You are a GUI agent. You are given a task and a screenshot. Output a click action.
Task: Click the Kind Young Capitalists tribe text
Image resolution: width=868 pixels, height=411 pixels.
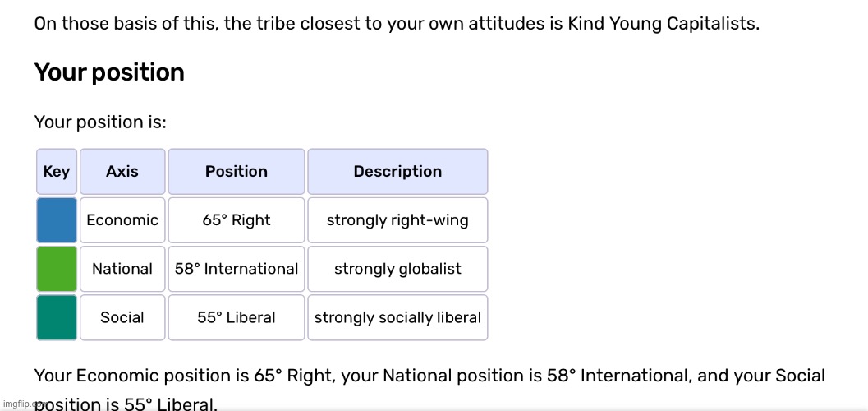coord(664,25)
